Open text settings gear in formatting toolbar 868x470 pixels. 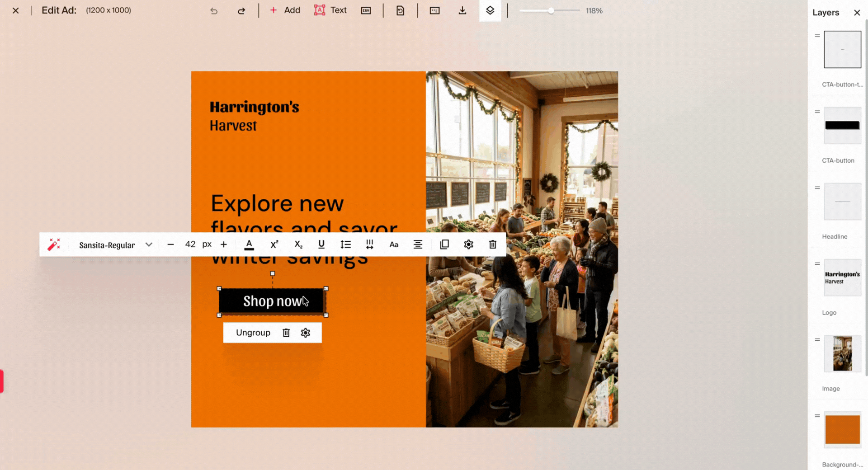pyautogui.click(x=468, y=244)
